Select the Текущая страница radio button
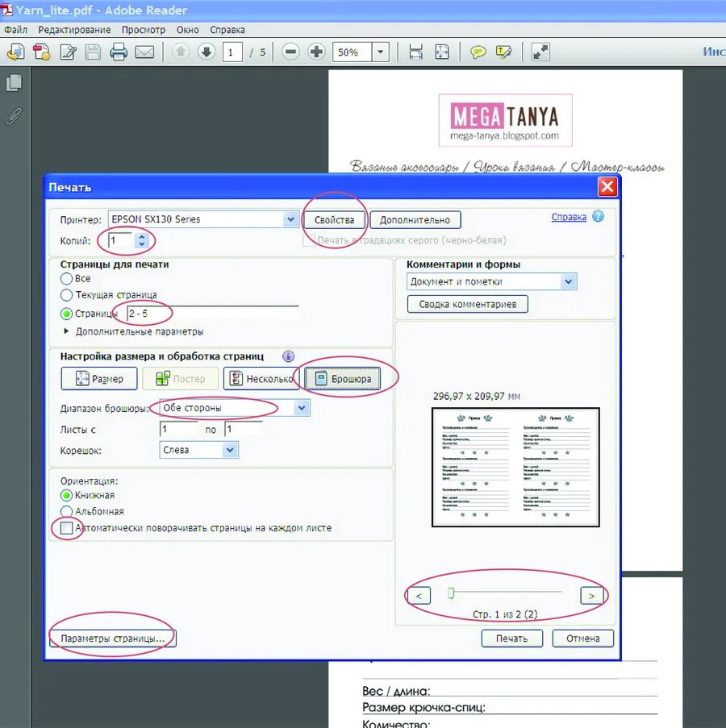The image size is (726, 728). (66, 295)
